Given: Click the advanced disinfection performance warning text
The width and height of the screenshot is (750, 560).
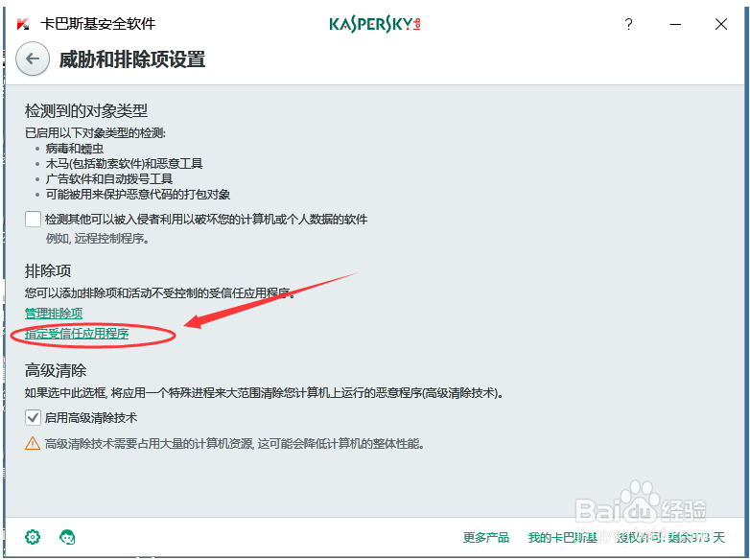Looking at the screenshot, I should click(x=234, y=444).
